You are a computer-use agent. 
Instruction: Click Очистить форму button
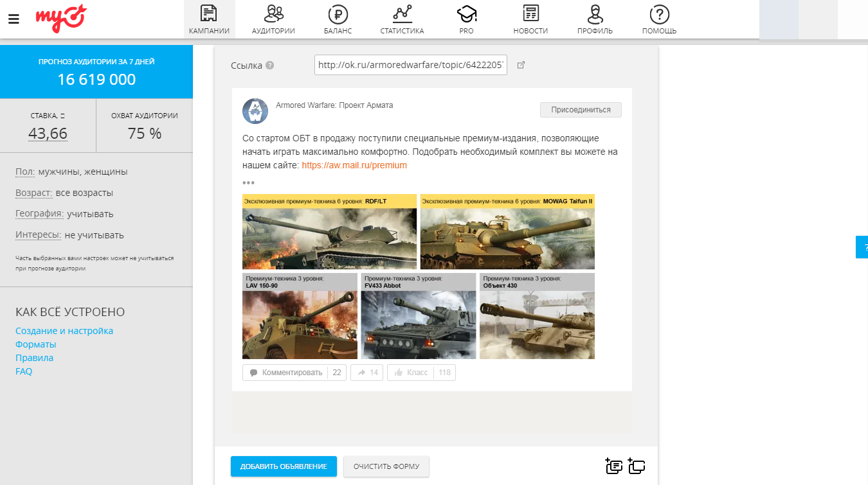click(386, 466)
